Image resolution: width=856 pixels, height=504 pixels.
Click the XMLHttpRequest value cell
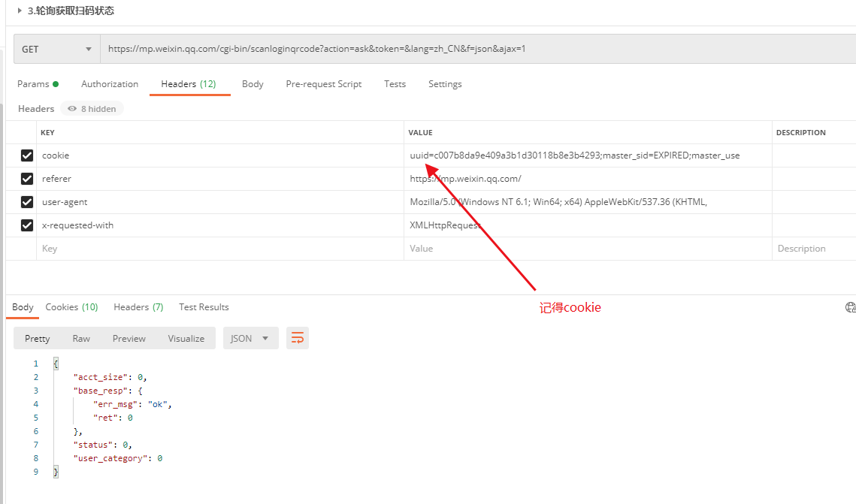coord(588,225)
